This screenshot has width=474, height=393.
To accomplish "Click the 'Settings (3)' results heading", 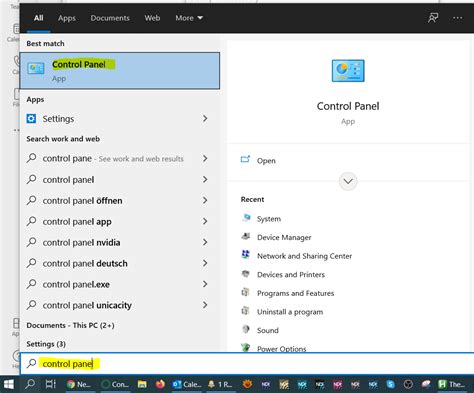I will click(x=46, y=344).
